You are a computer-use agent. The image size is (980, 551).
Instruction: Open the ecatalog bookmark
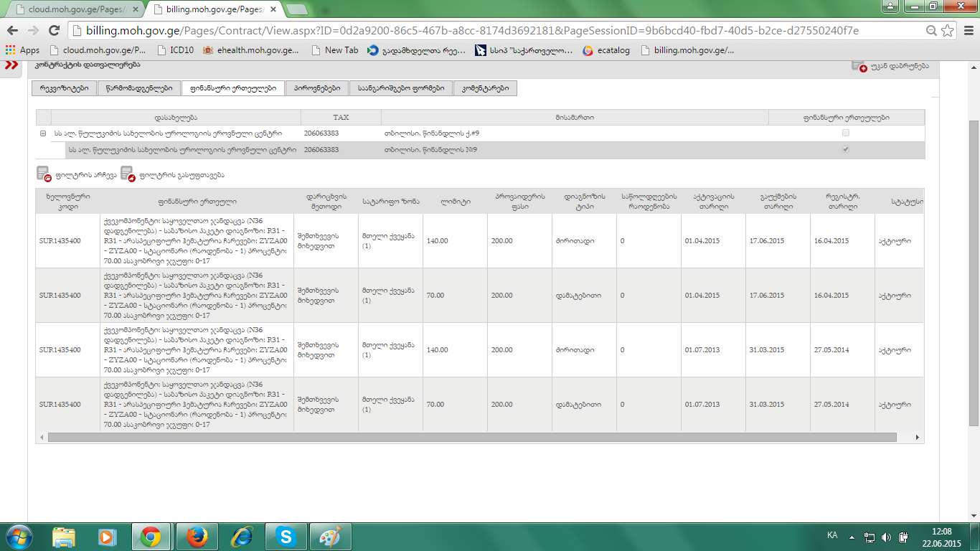point(606,50)
